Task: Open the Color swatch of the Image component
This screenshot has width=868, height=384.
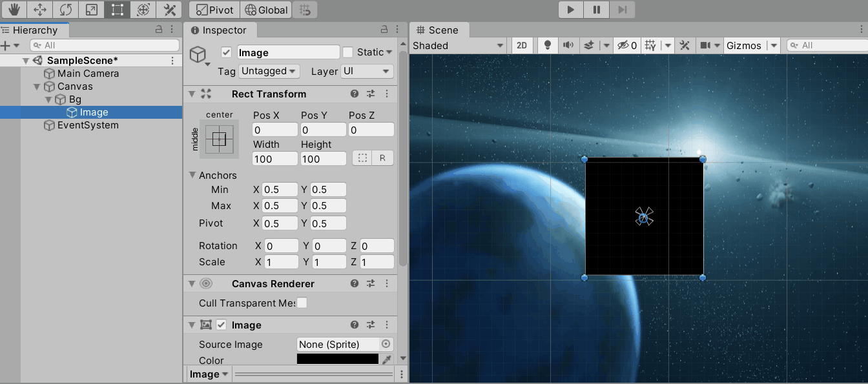Action: coord(336,359)
